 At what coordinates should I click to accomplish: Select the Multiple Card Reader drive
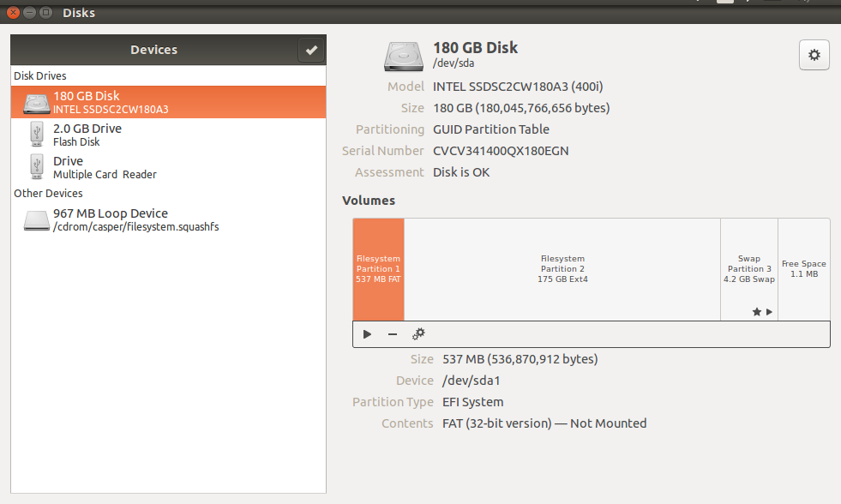coord(168,167)
